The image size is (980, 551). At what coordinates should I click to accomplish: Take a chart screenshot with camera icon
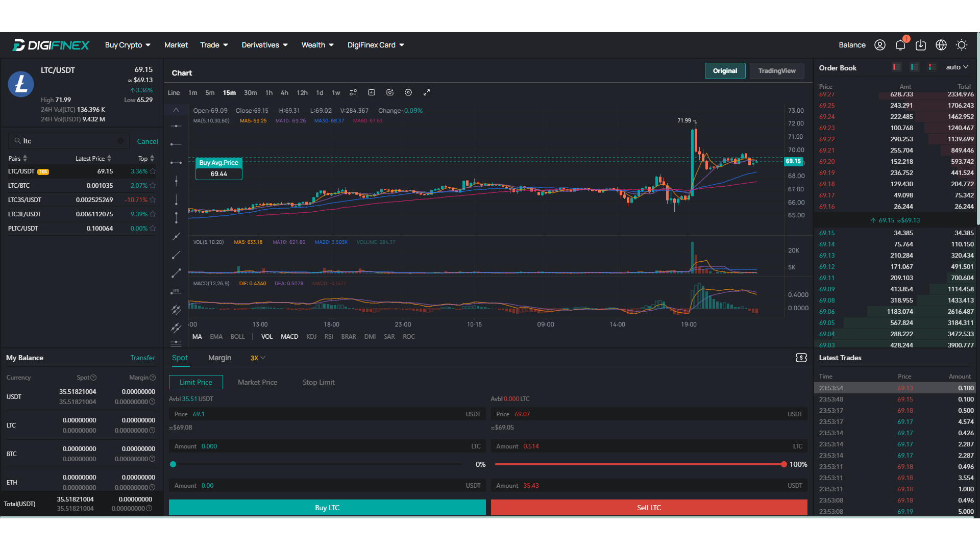click(x=390, y=92)
